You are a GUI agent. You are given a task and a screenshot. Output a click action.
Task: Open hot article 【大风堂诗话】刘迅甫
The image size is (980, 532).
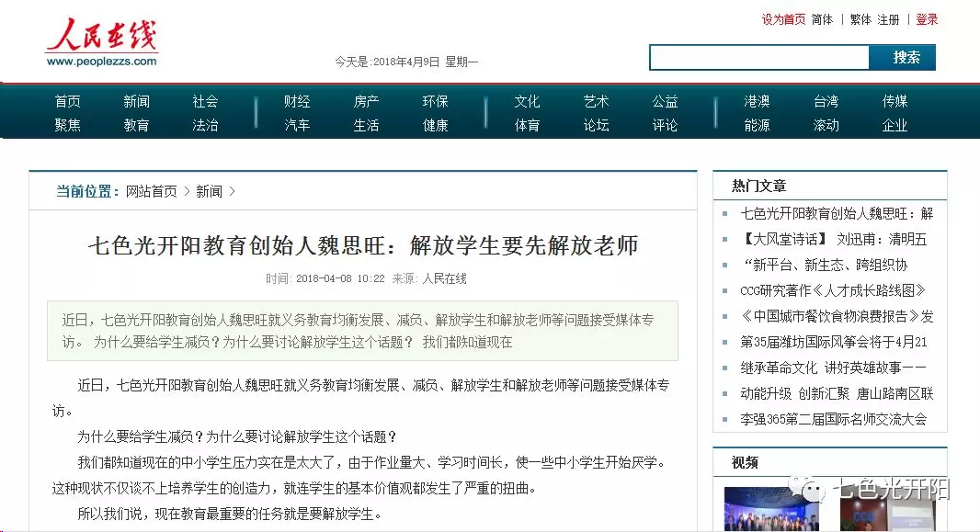(834, 239)
